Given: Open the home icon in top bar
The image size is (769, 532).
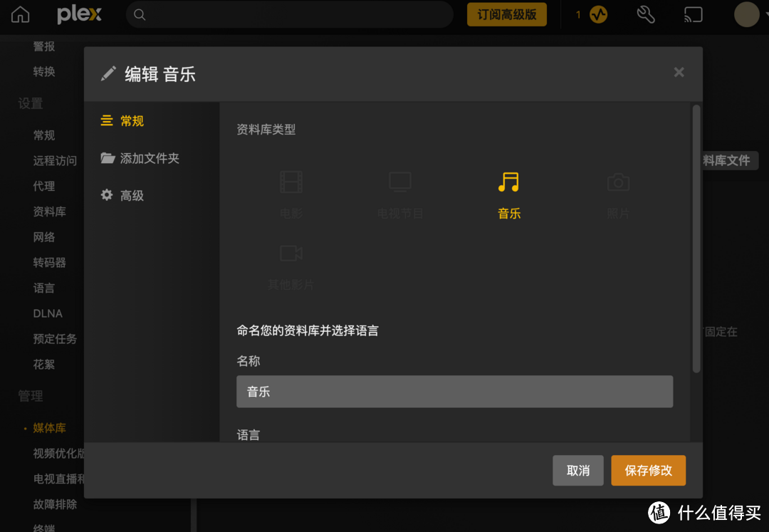Looking at the screenshot, I should (x=19, y=14).
